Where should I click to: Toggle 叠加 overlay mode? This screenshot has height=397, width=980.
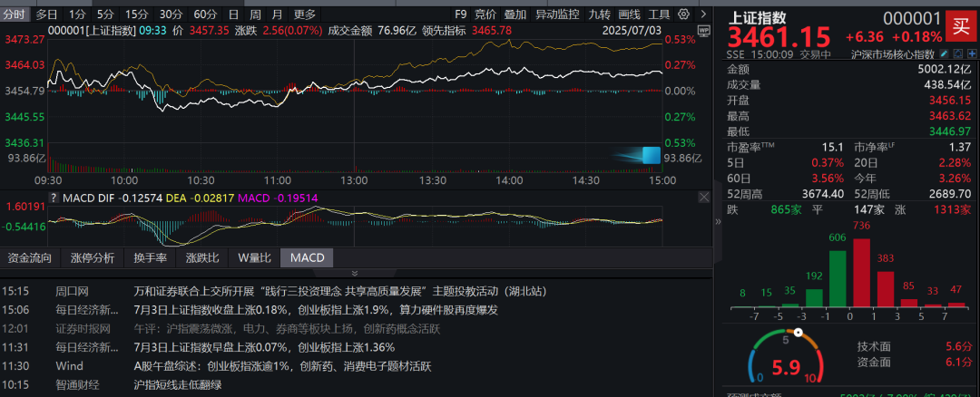(x=514, y=15)
